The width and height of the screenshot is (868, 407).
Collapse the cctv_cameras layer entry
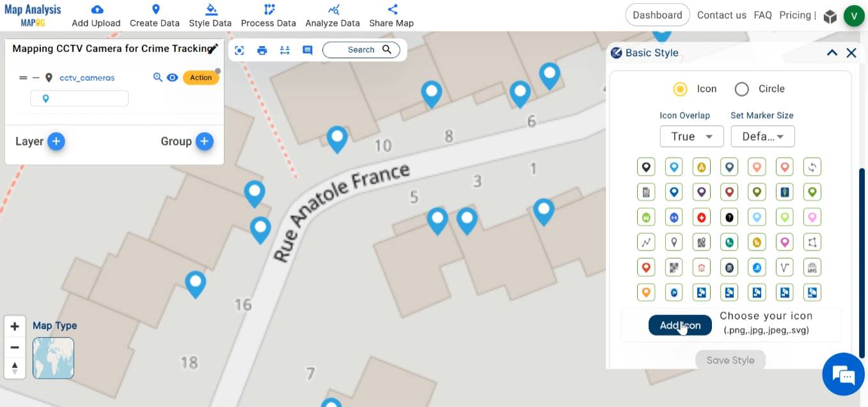pos(36,77)
